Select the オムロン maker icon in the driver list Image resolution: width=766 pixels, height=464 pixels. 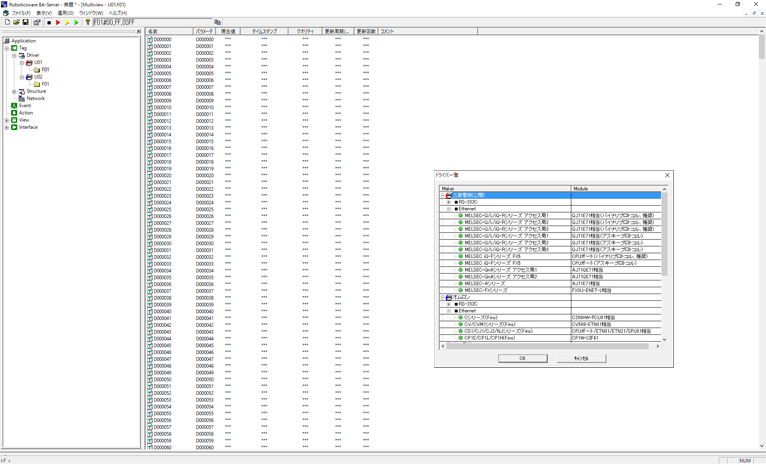pos(448,297)
